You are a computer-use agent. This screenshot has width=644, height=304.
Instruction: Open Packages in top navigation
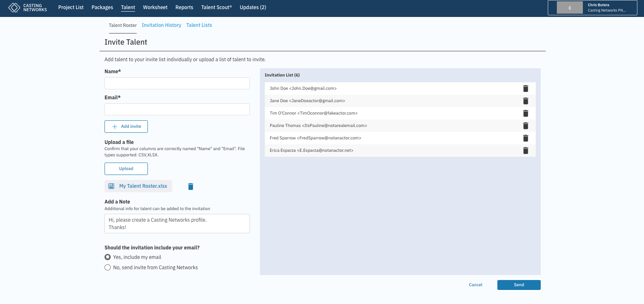point(102,7)
